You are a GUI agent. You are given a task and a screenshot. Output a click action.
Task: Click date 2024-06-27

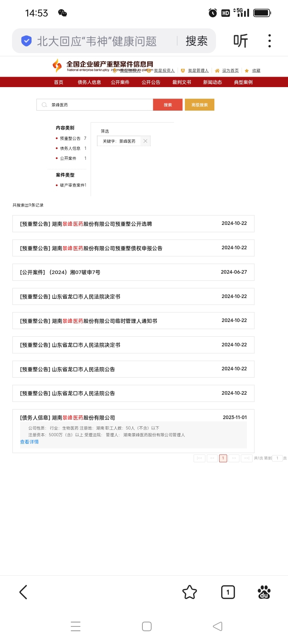coord(234,272)
